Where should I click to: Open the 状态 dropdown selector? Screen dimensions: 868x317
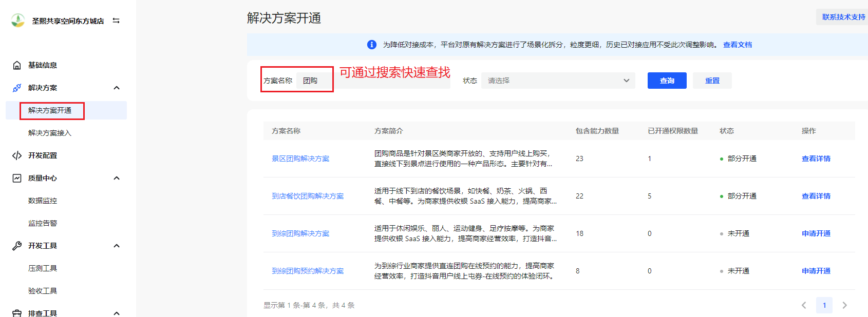(x=558, y=81)
